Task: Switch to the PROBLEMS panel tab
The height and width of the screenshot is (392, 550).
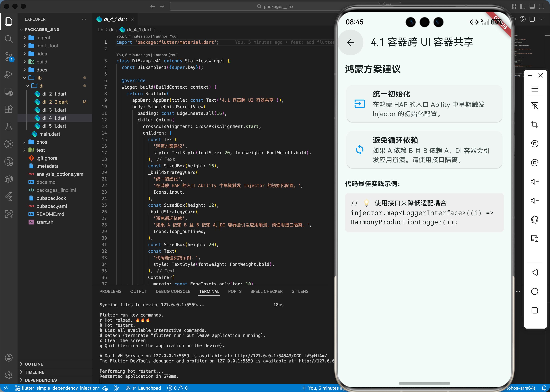Action: [x=110, y=291]
